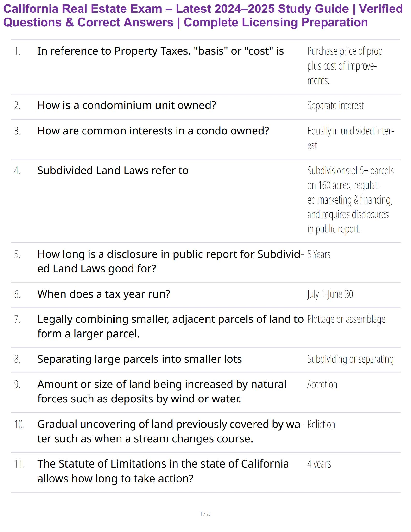
Task: Click the 'Reliction' answer text
Action: 321,425
